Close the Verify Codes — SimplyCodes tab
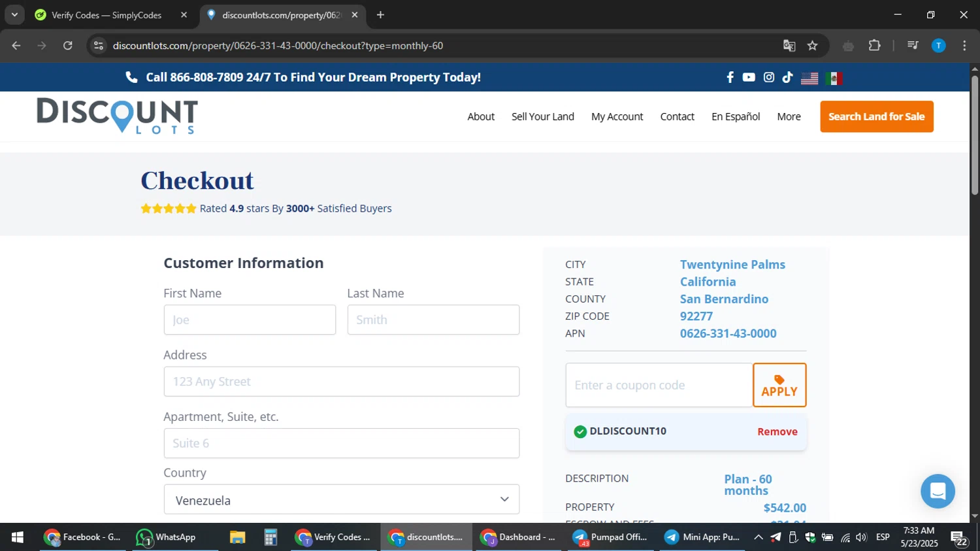The height and width of the screenshot is (551, 980). click(184, 15)
